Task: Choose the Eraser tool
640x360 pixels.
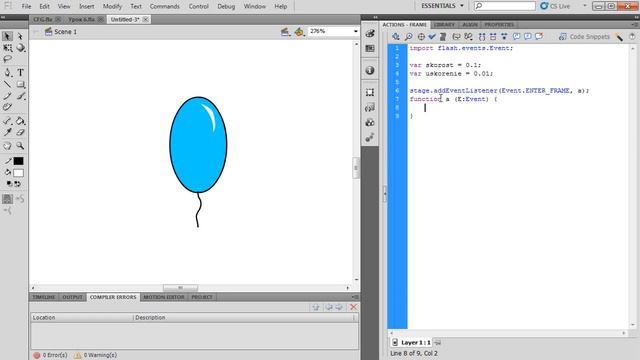Action: [x=20, y=132]
